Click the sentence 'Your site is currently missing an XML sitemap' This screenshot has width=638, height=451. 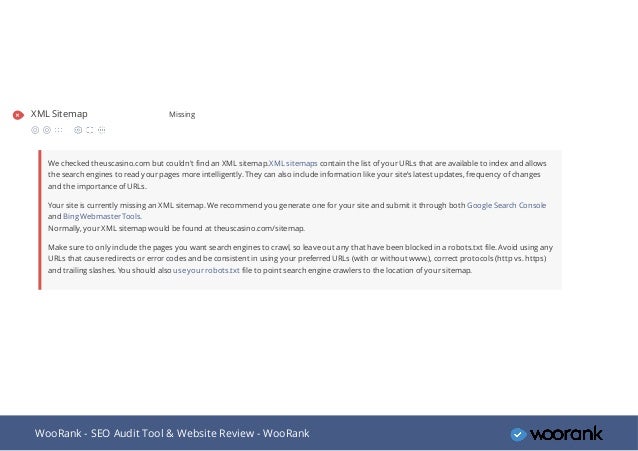pyautogui.click(x=126, y=205)
